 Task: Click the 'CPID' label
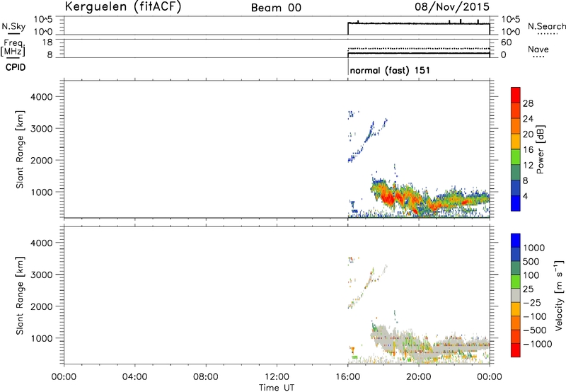point(16,67)
